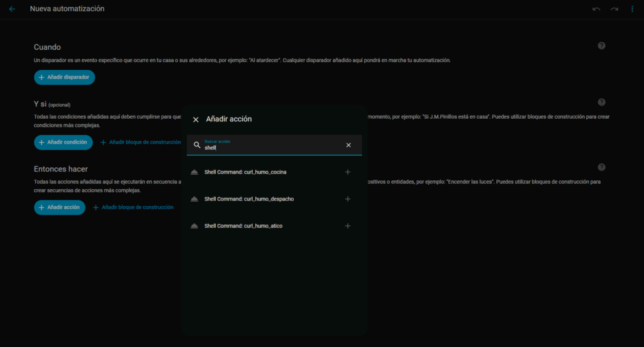The image size is (644, 347).
Task: Add curl_humo_cocina using its plus icon
Action: click(348, 172)
